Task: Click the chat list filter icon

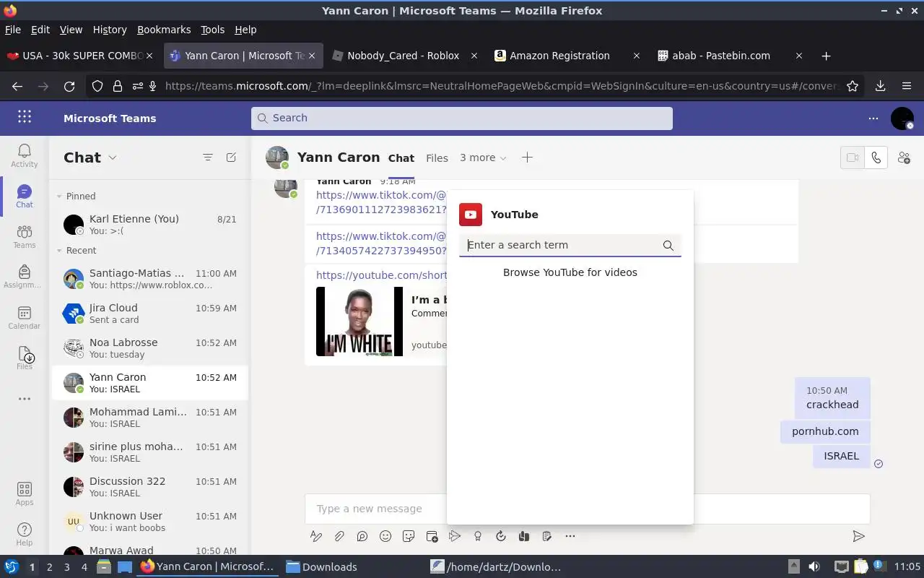Action: coord(208,158)
